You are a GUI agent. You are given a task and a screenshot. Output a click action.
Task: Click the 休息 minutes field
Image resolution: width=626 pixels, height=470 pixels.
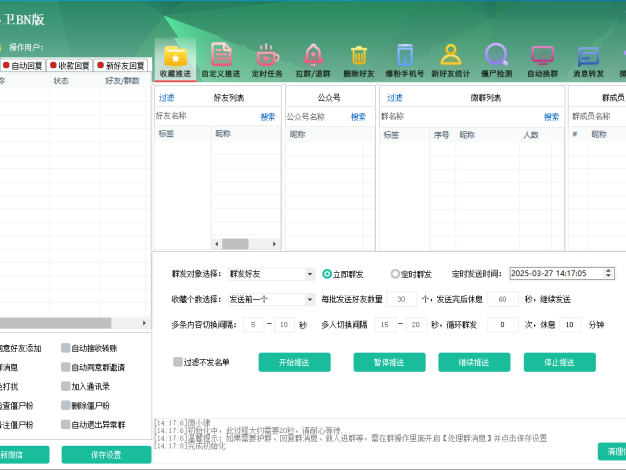[x=570, y=325]
